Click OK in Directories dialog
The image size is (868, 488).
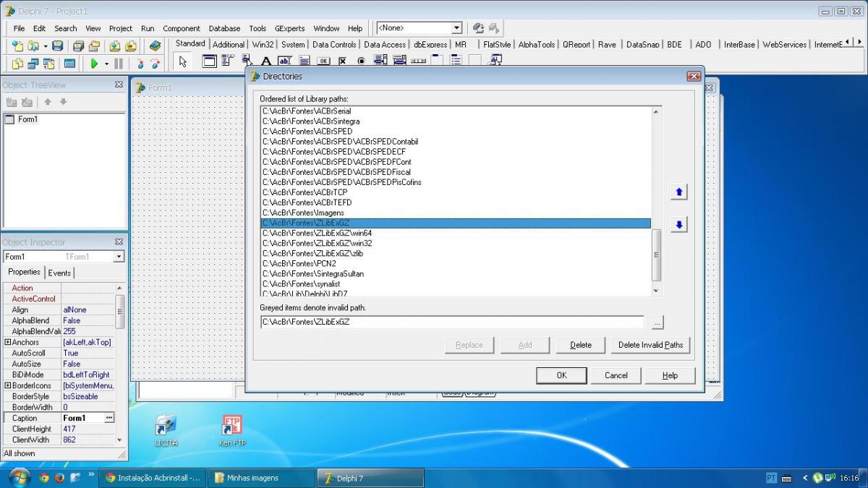561,375
